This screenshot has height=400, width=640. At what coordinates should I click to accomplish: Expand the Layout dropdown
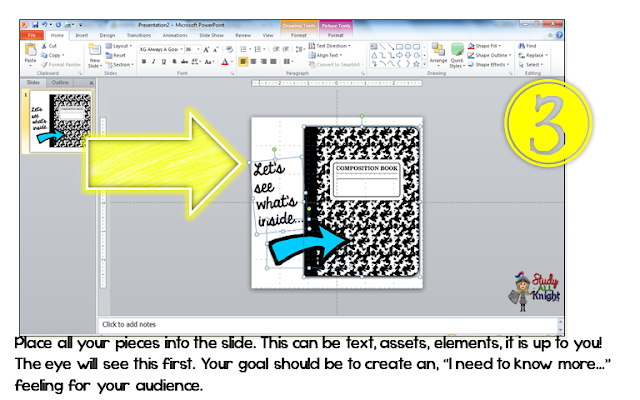tap(119, 46)
